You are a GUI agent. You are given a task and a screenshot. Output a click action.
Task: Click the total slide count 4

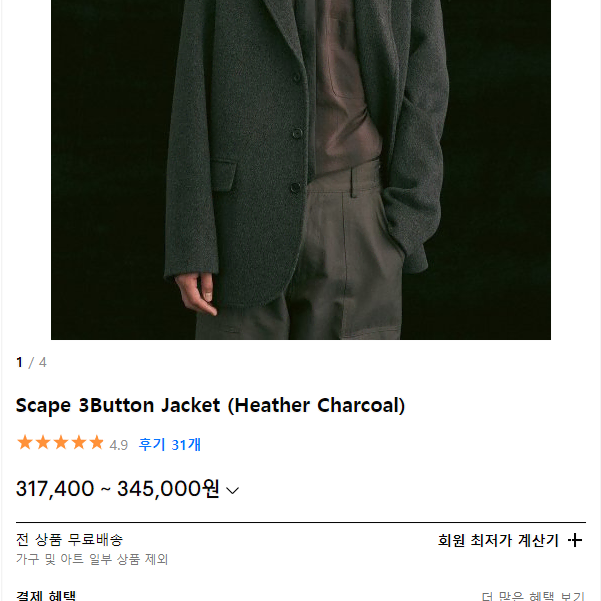coord(43,362)
